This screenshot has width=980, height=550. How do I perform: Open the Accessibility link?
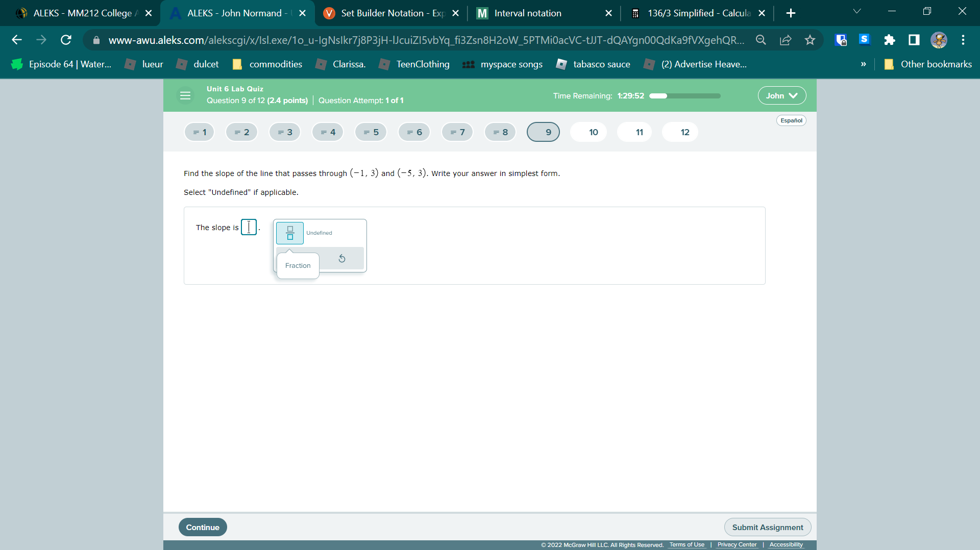(x=786, y=545)
